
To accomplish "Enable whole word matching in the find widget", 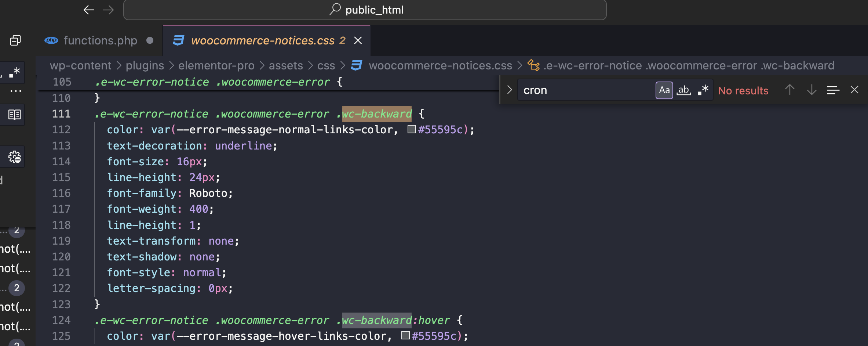I will point(683,90).
